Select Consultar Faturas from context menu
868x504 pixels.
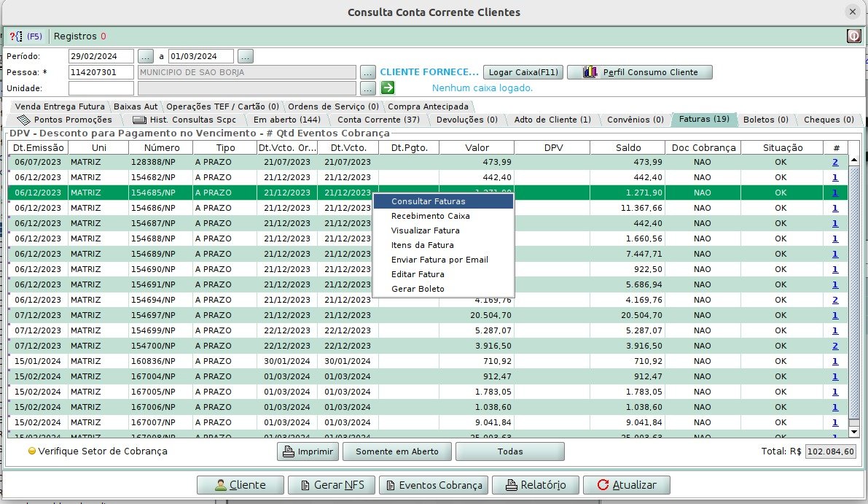pyautogui.click(x=428, y=201)
